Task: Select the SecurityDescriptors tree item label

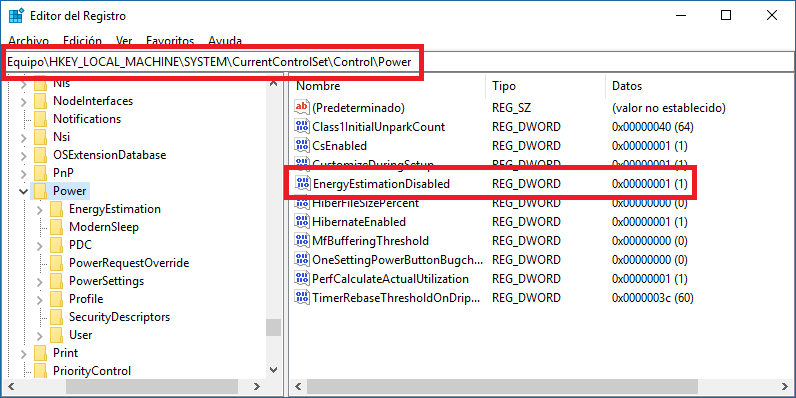Action: click(119, 317)
